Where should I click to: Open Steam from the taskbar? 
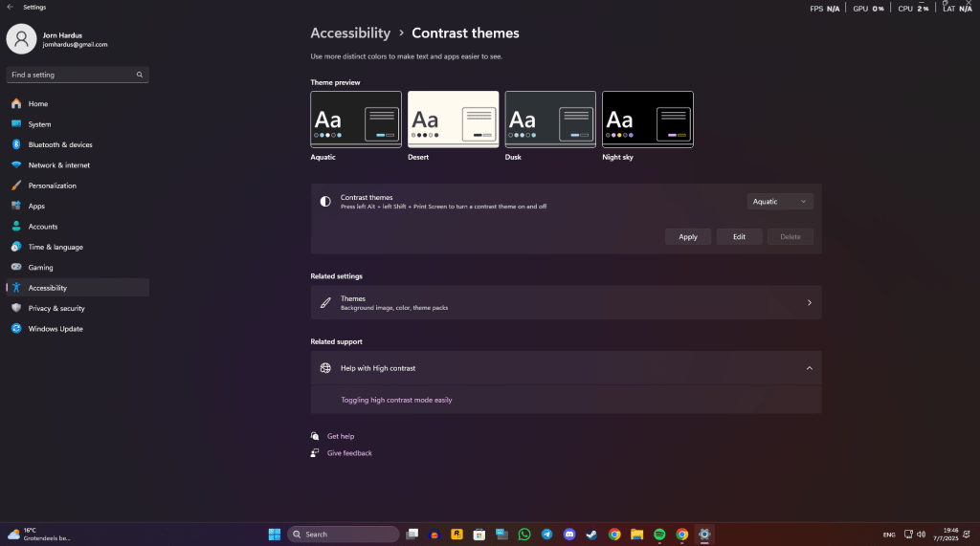(x=591, y=535)
